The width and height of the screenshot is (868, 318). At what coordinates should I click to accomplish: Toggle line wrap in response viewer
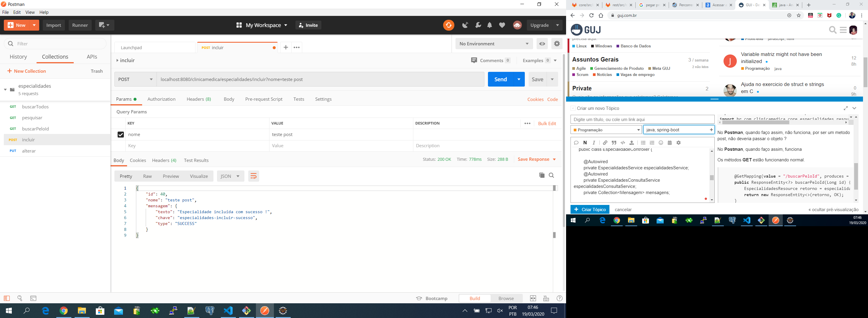click(x=253, y=176)
